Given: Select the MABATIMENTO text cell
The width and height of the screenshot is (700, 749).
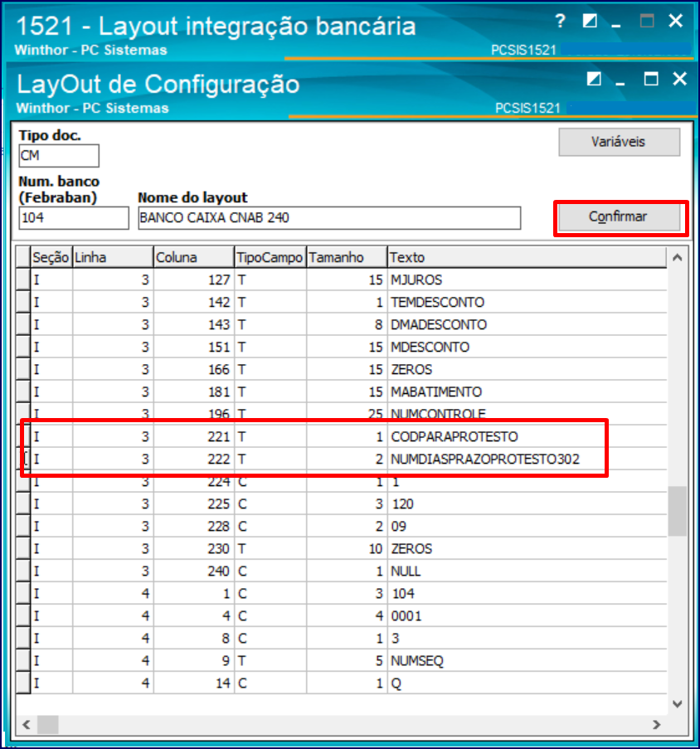Looking at the screenshot, I should pyautogui.click(x=527, y=392).
